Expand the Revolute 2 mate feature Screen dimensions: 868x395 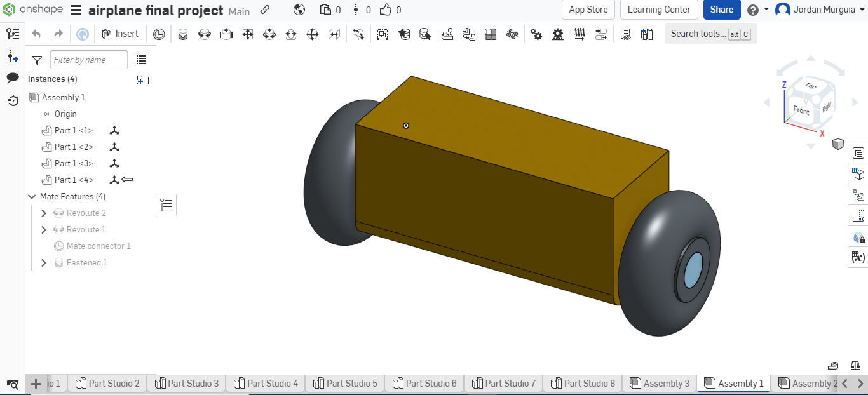[43, 213]
